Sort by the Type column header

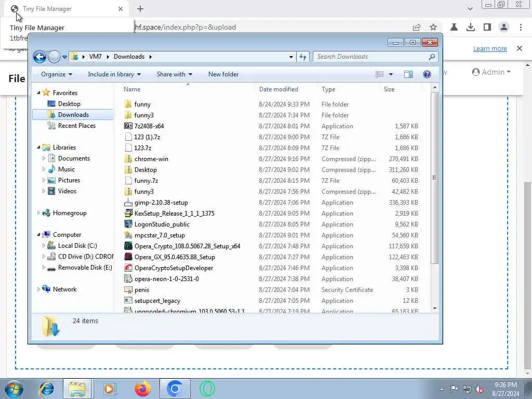[349, 89]
